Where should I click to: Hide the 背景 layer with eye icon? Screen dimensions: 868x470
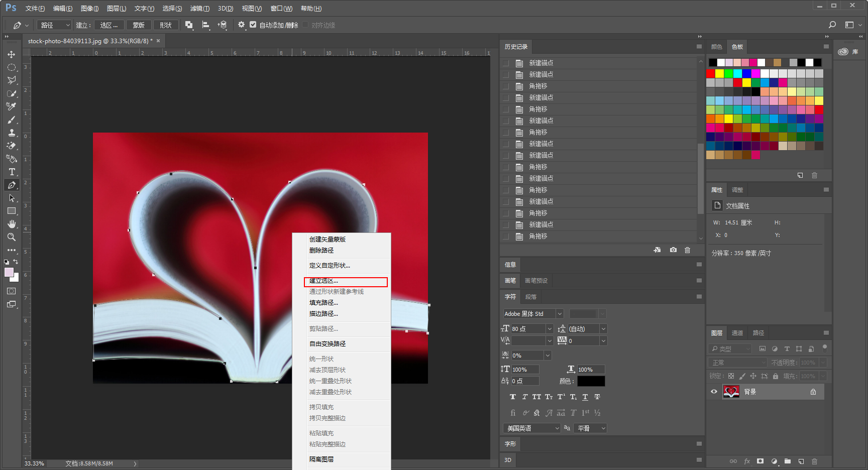pyautogui.click(x=714, y=392)
